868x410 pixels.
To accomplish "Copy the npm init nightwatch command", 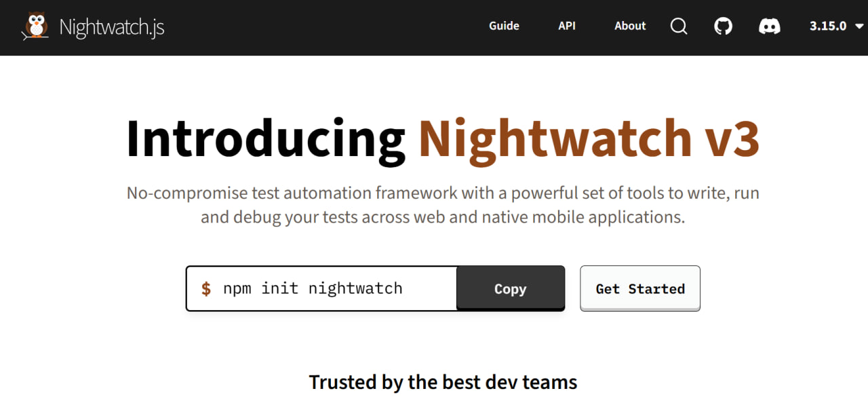I will click(510, 288).
